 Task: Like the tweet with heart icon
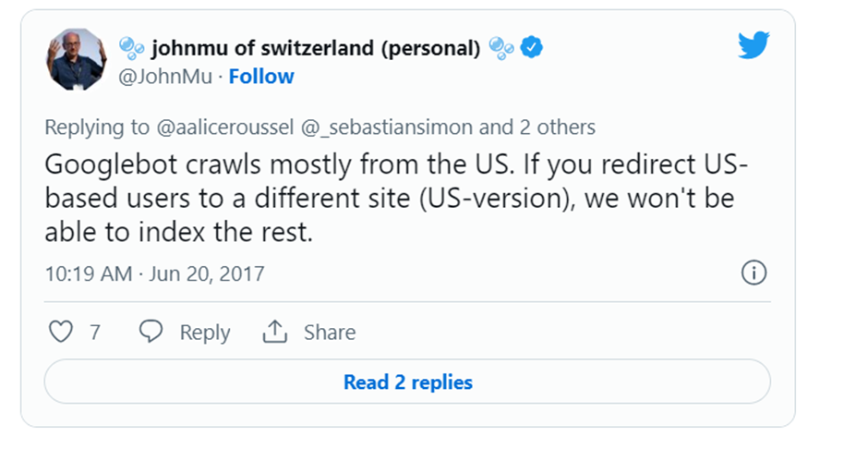pyautogui.click(x=60, y=332)
